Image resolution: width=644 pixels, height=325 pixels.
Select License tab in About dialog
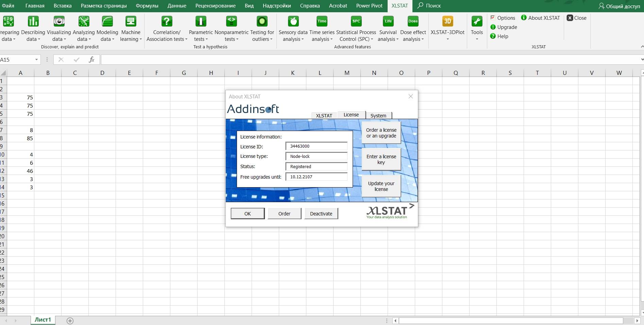click(x=351, y=115)
